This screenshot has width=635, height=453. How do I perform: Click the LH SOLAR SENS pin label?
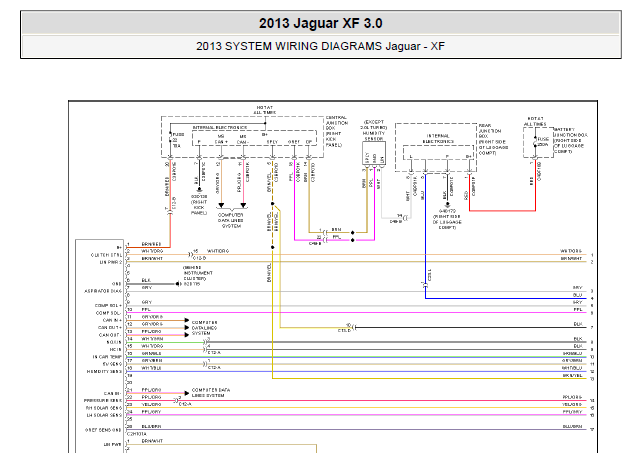coord(104,415)
